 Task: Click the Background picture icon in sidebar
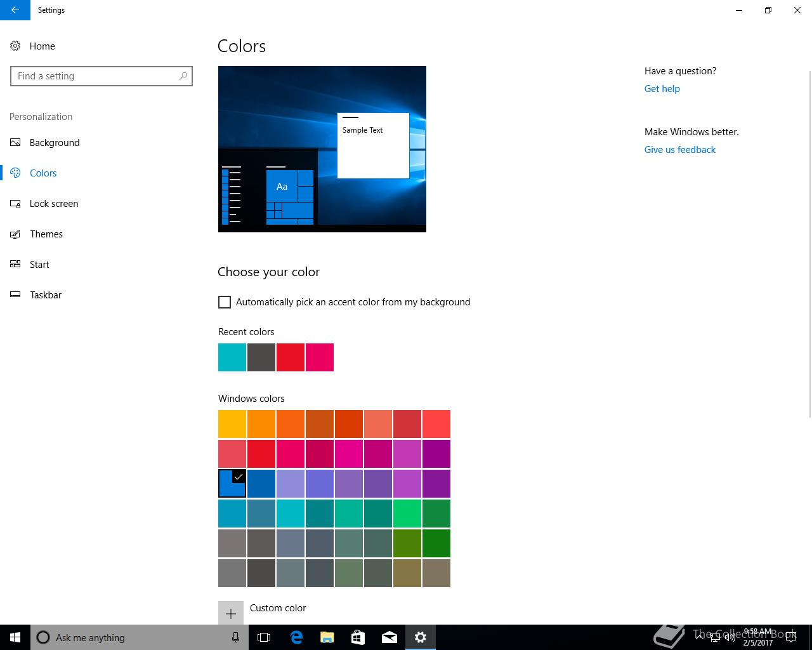click(15, 143)
